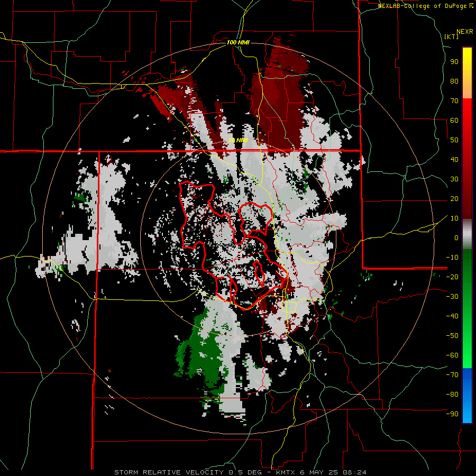This screenshot has height=476, width=476.
Task: Click the -10 value on the velocity scale
Action: pyautogui.click(x=452, y=258)
